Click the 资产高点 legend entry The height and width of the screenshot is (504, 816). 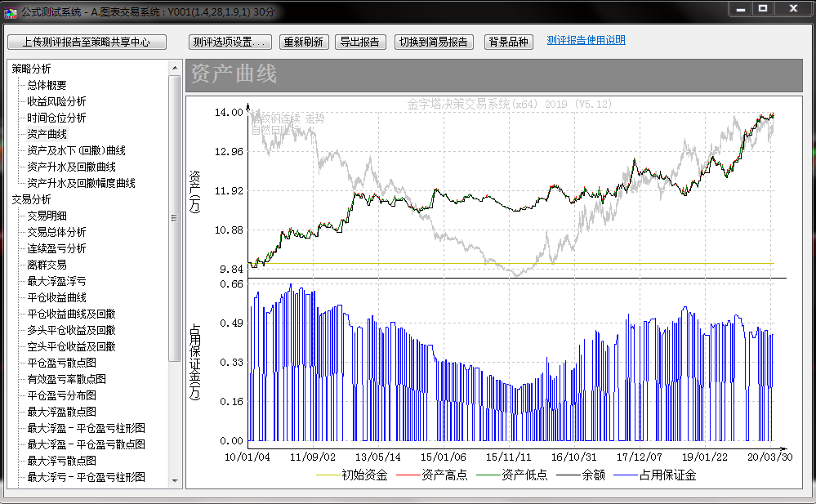click(x=432, y=475)
